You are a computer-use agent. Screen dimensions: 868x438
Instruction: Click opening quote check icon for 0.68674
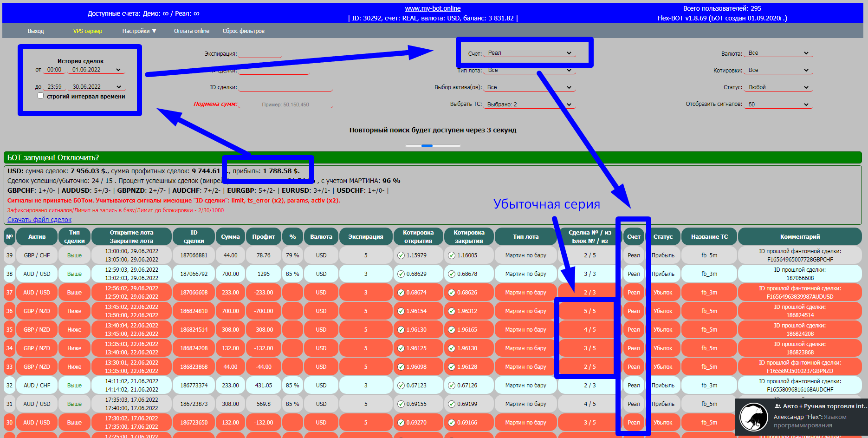[401, 292]
